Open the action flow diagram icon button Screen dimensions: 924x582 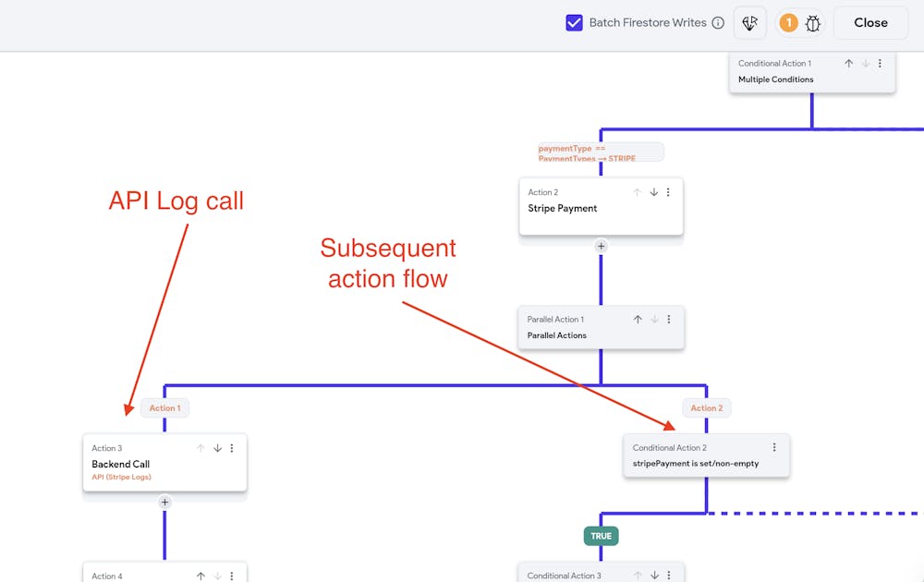tap(749, 23)
